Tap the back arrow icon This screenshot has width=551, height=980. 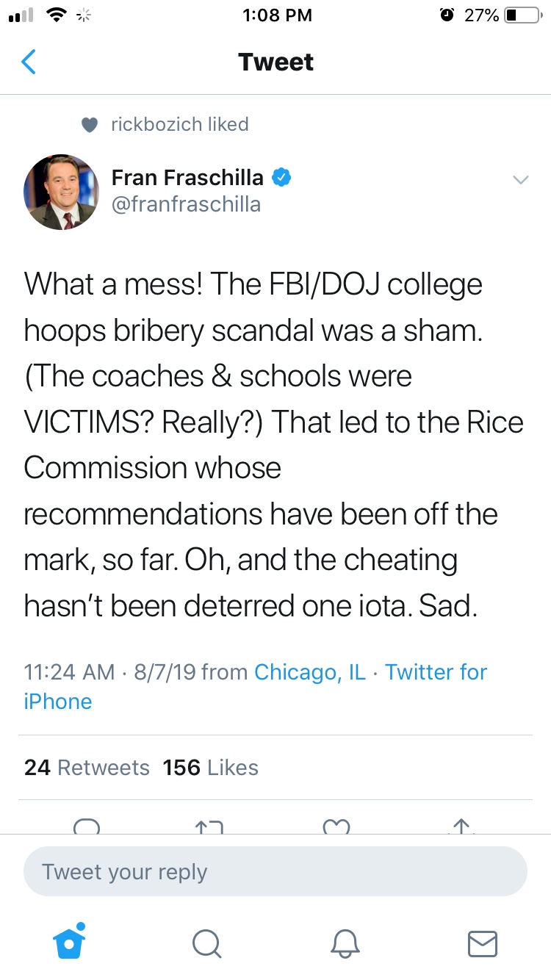[x=29, y=62]
